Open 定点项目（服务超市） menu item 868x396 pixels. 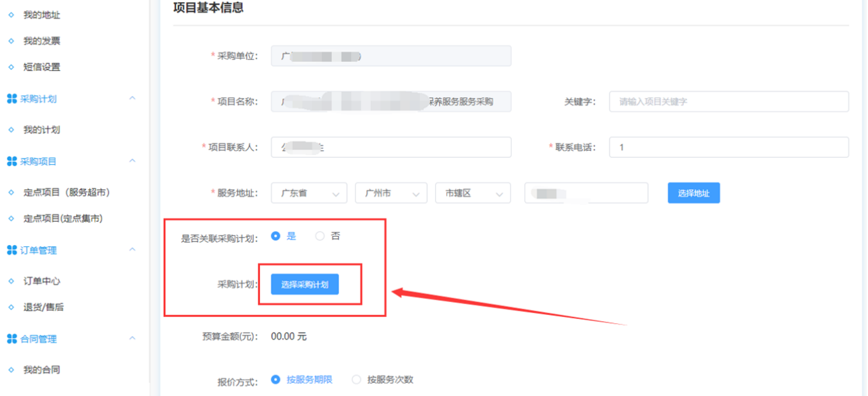(67, 193)
